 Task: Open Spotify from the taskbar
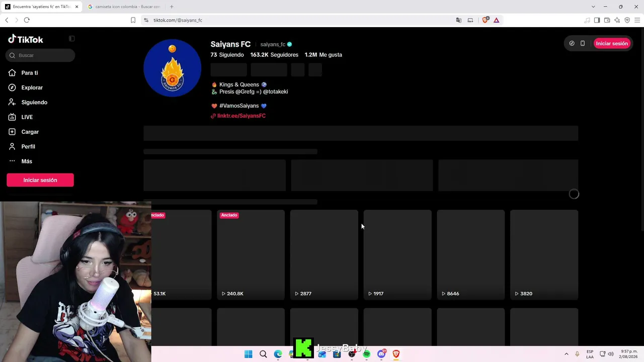[x=367, y=354]
